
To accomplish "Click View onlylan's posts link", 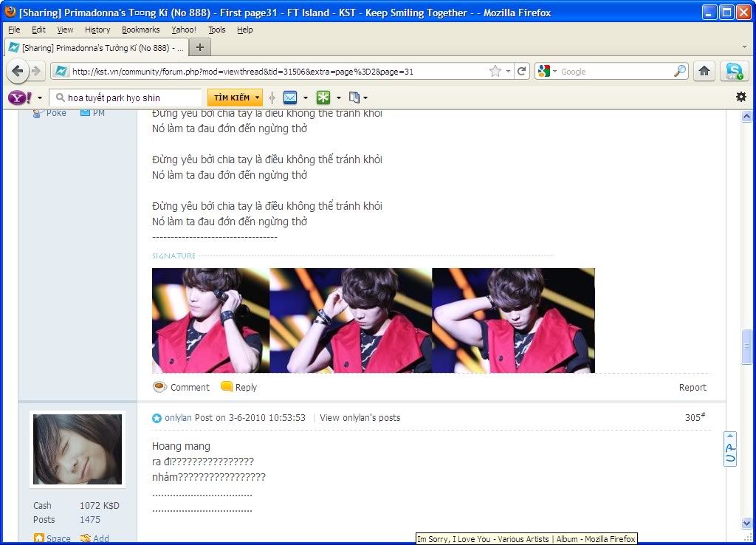I will point(360,418).
